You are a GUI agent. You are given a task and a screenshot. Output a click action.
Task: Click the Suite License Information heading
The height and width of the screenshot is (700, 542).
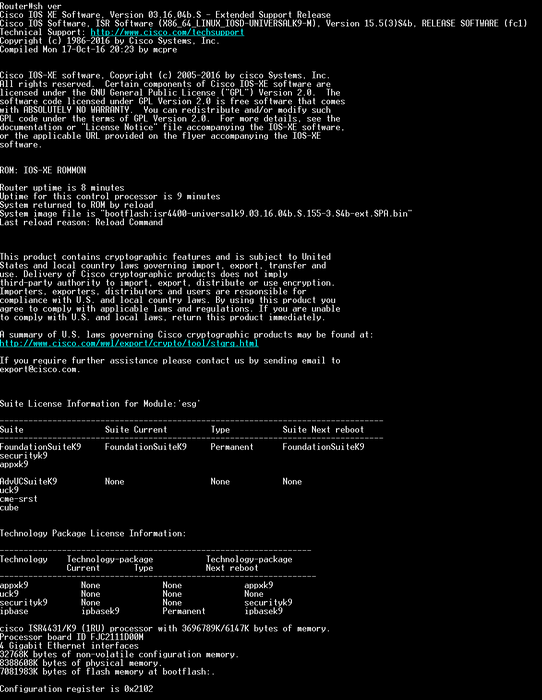point(100,404)
